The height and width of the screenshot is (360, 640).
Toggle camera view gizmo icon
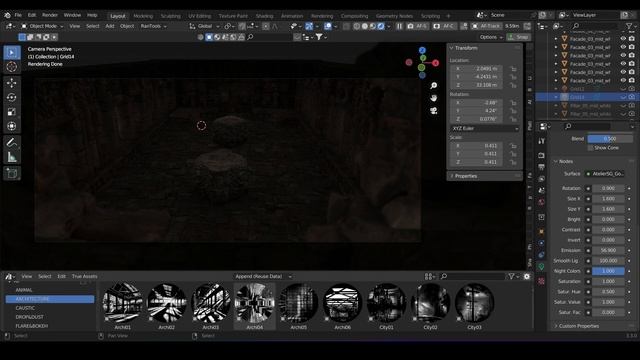[x=433, y=111]
